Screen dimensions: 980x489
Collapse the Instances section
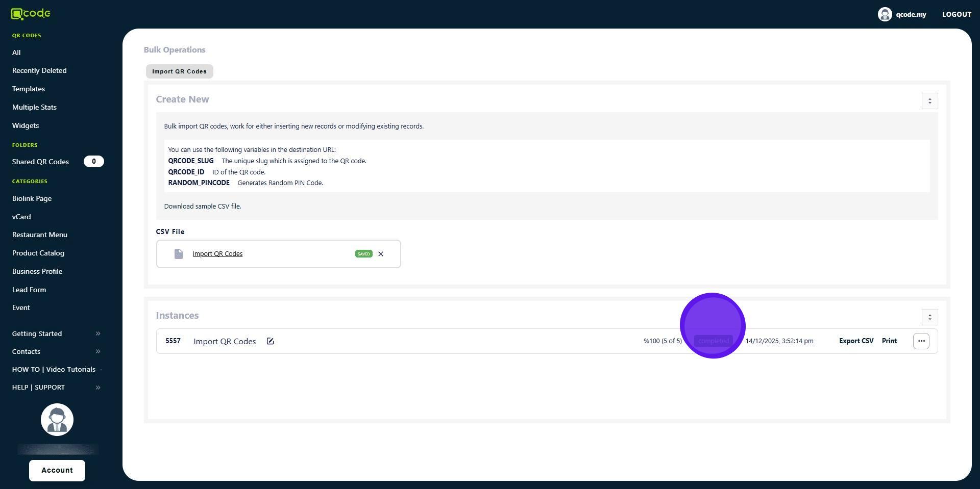point(929,317)
